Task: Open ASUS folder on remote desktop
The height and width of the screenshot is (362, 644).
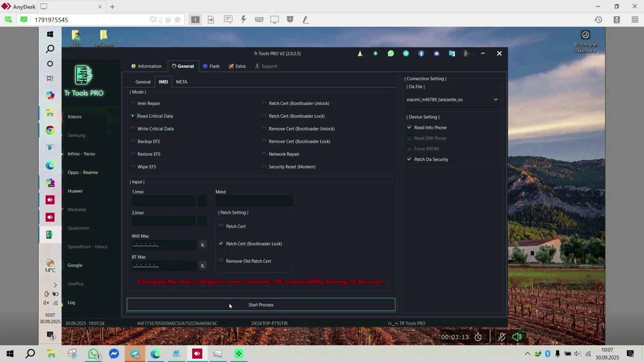Action: point(75,38)
